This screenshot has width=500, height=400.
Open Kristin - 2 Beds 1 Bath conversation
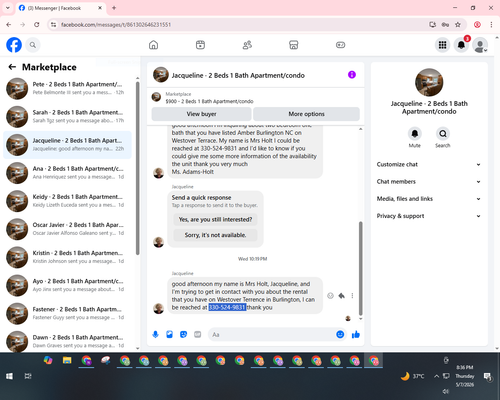(67, 257)
